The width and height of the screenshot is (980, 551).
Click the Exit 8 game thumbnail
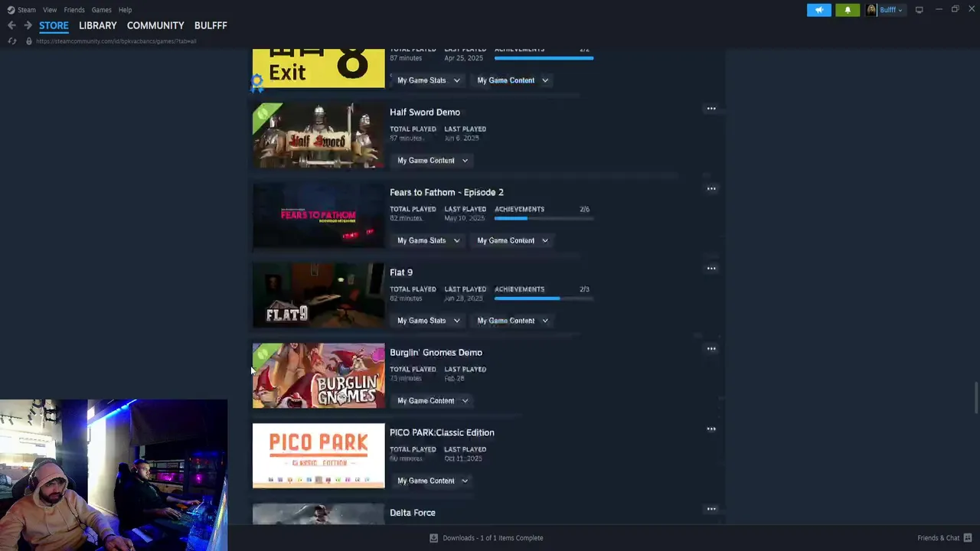[x=318, y=68]
